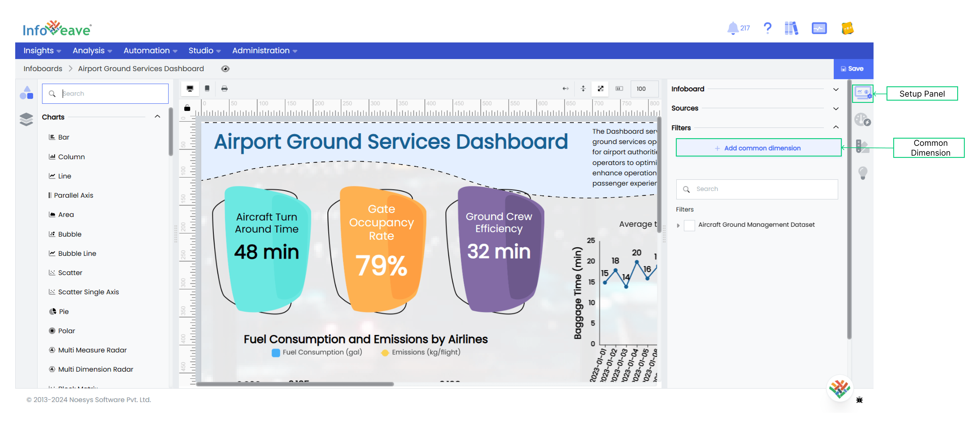Viewport: 980px width, 428px height.
Task: Select the Parallel Axis chart type
Action: pos(71,195)
